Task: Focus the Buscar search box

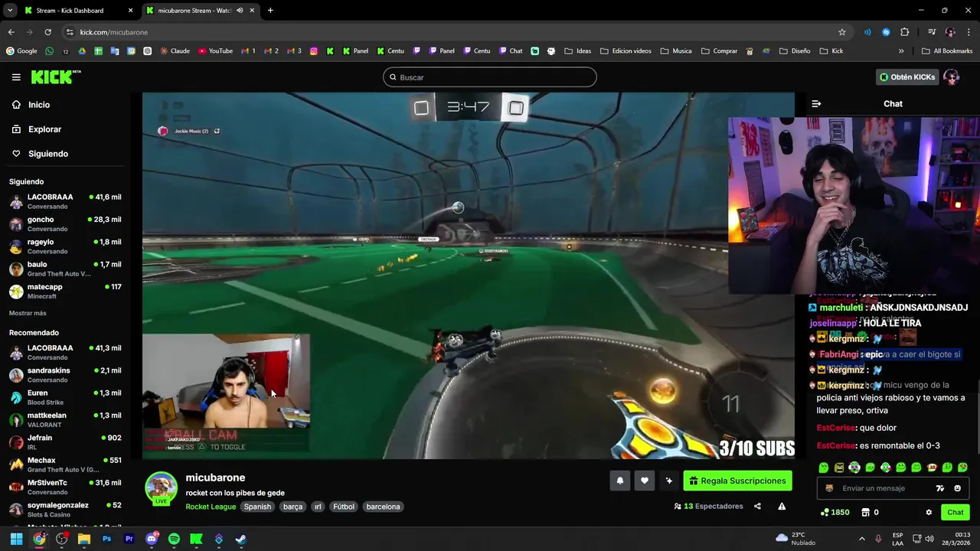Action: pos(490,77)
